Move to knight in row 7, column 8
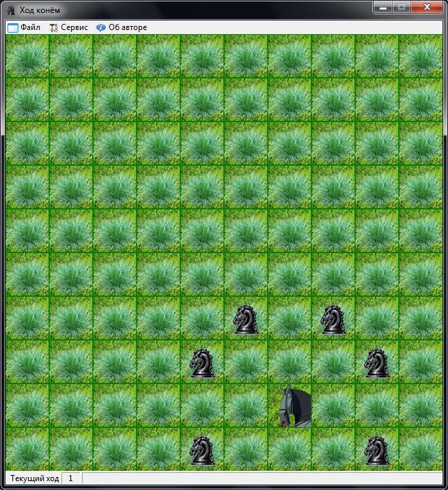The image size is (448, 490). pyautogui.click(x=333, y=319)
